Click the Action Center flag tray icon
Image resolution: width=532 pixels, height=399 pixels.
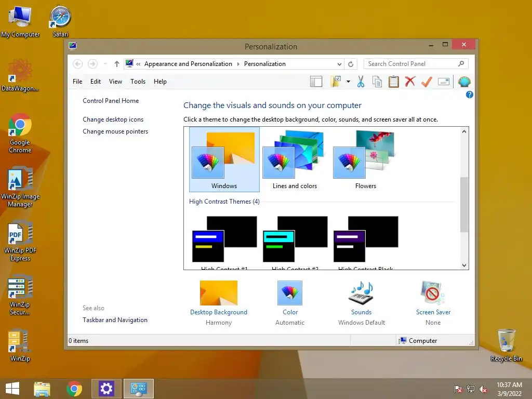[x=458, y=389]
